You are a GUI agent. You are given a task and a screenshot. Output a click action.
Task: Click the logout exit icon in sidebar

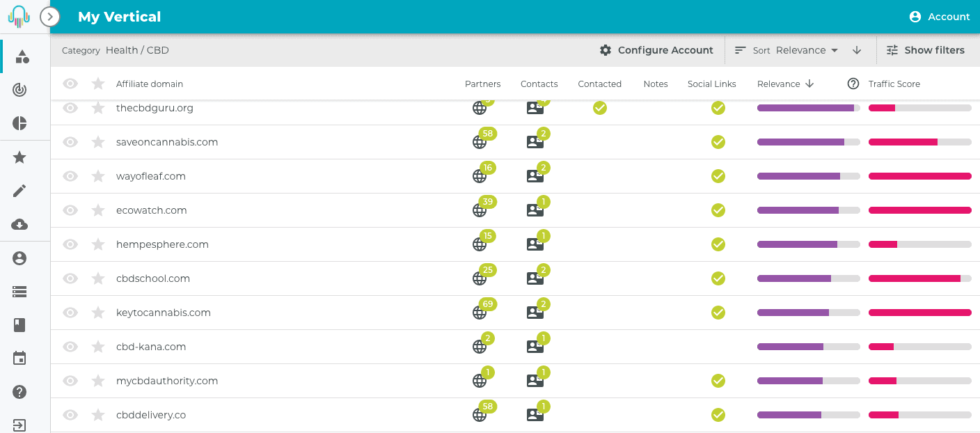(x=20, y=425)
